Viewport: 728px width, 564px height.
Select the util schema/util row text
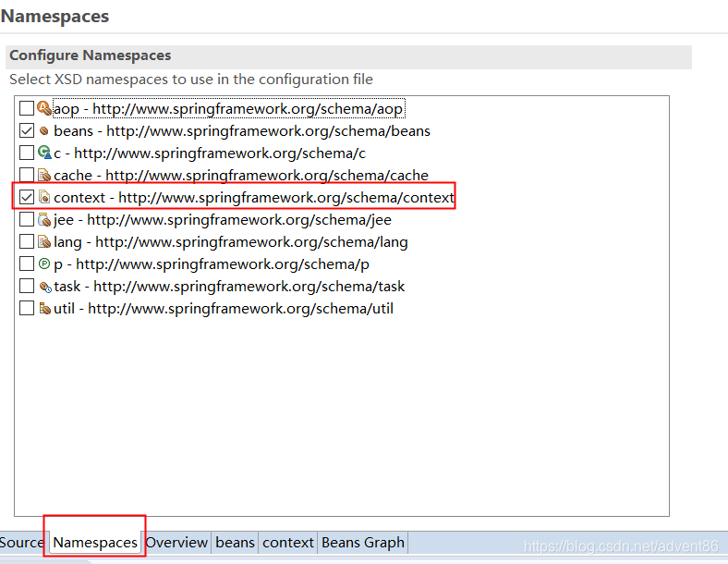224,309
